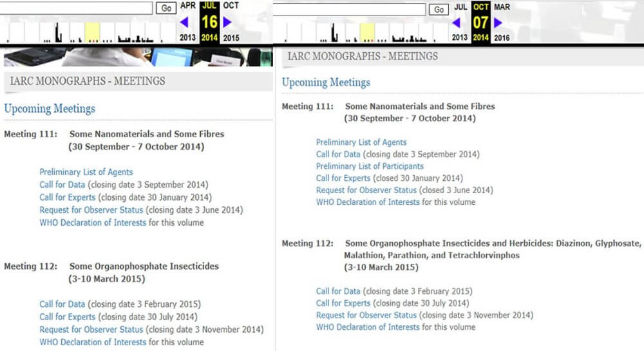This screenshot has height=351, width=644.
Task: Open Preliminary List of Participants link
Action: (x=370, y=166)
